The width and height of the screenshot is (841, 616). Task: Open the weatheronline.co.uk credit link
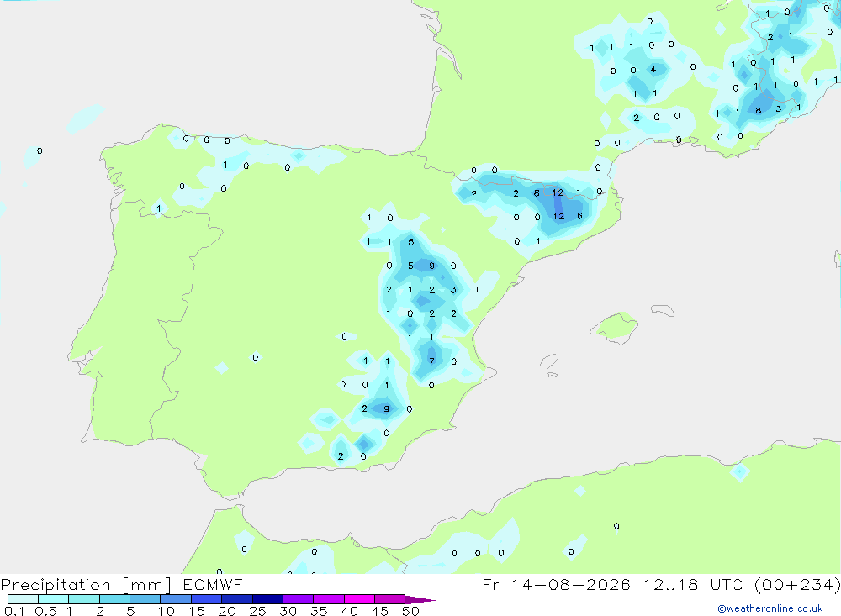(x=770, y=608)
